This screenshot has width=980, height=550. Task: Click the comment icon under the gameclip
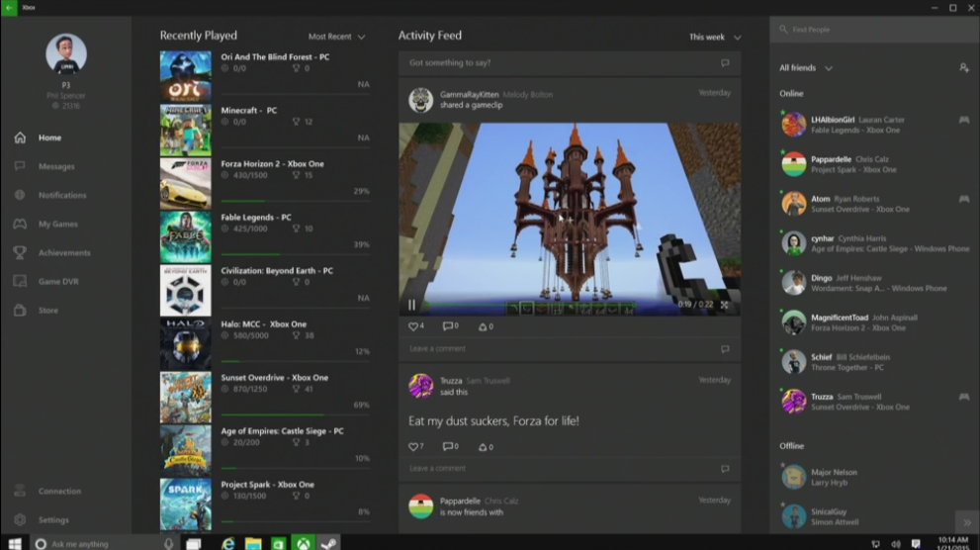[448, 325]
